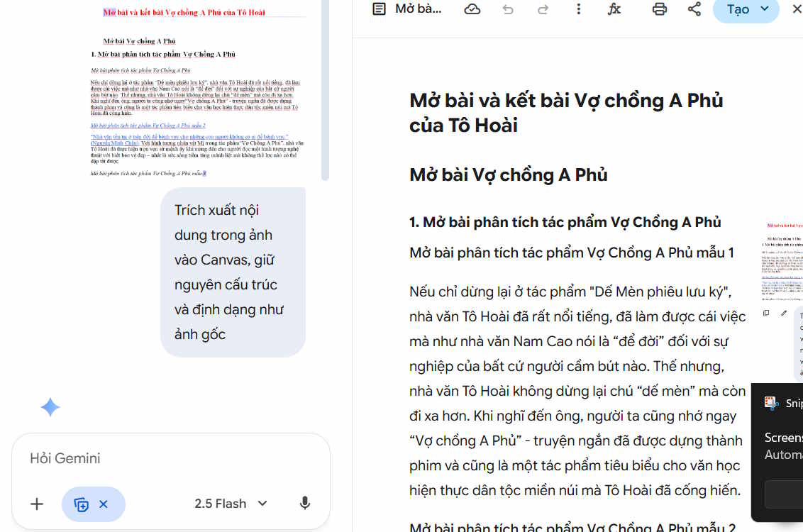Click the pencil icon to edit the response
Image resolution: width=803 pixels, height=532 pixels.
point(784,313)
